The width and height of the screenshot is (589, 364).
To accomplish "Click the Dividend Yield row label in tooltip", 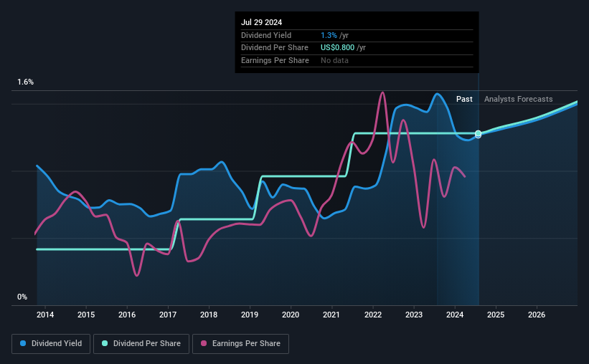I will tap(266, 35).
